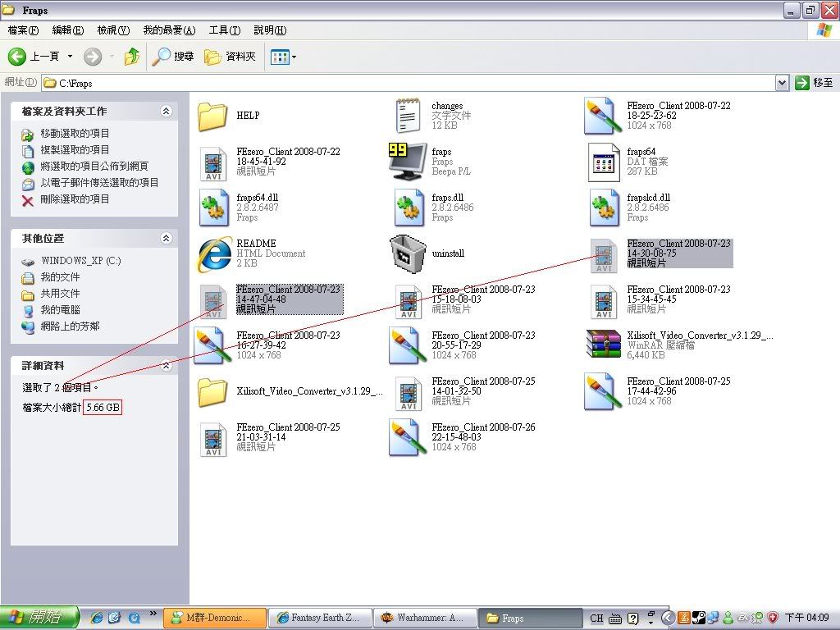Viewport: 840px width, 630px height.
Task: Open the address bar dropdown arrow
Action: pyautogui.click(x=782, y=83)
